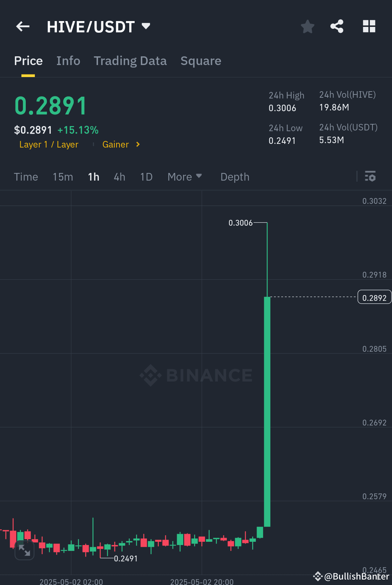Expand the Gainer category with its chevron
Viewport: 392px width, 585px height.
138,144
